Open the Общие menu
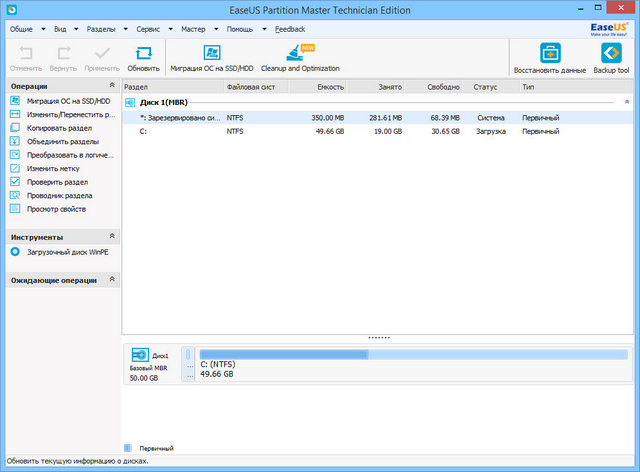The height and width of the screenshot is (472, 640). (x=21, y=29)
